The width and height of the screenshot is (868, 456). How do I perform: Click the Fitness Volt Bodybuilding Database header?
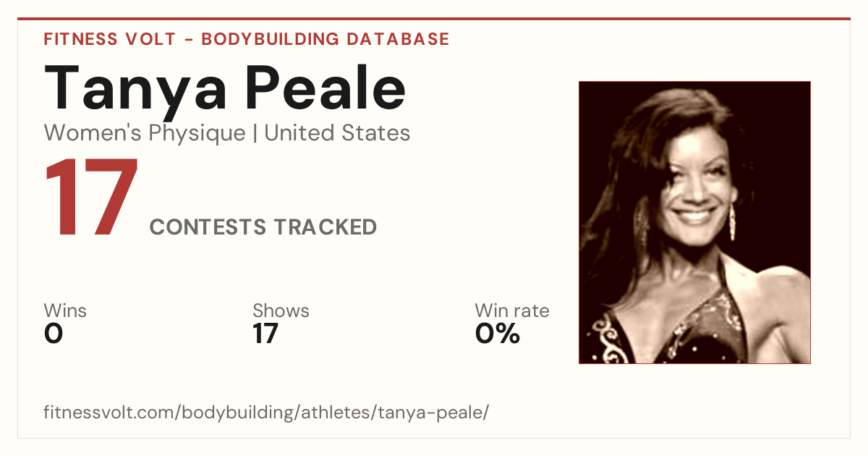(247, 39)
